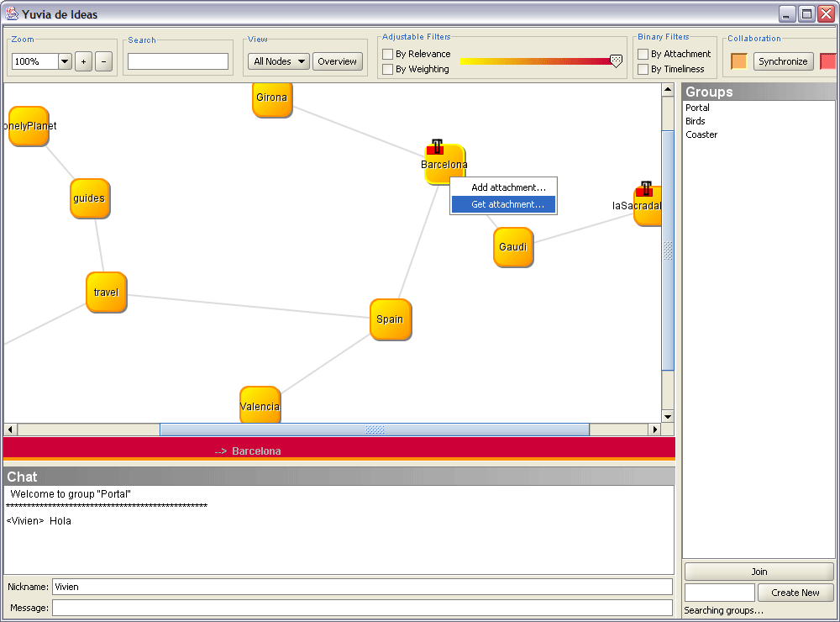This screenshot has height=622, width=840.
Task: Select the guides node
Action: coord(90,198)
